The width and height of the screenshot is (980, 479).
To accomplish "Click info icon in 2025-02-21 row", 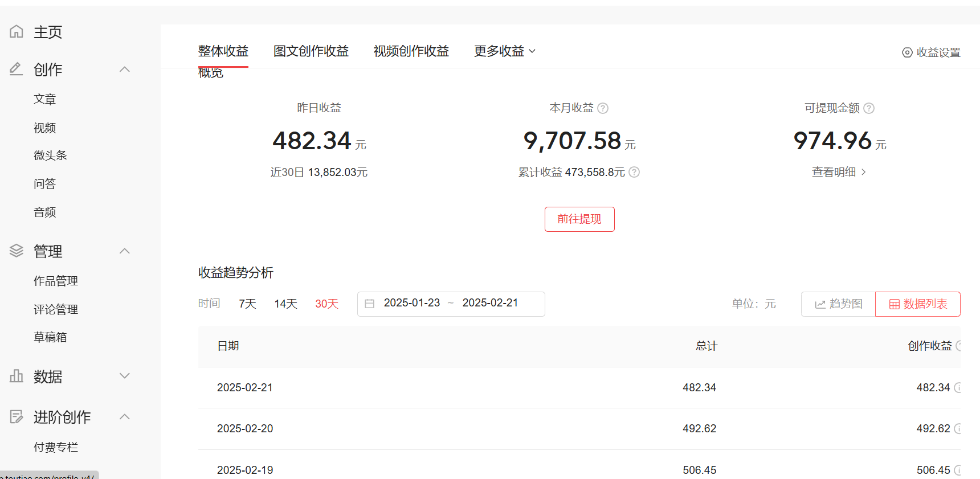I will pyautogui.click(x=957, y=387).
